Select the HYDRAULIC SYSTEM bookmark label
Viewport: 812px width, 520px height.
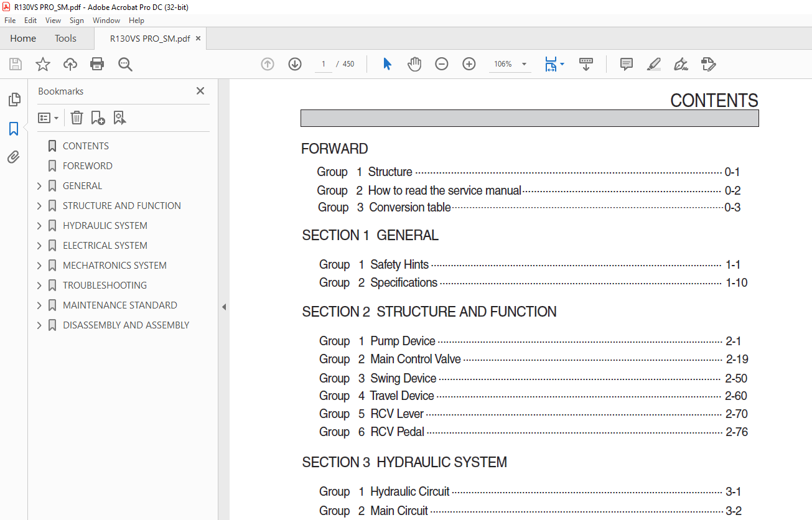point(105,226)
